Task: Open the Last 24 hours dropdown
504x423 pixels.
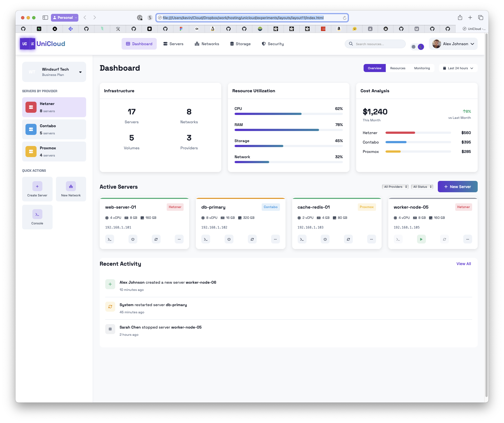Action: (x=458, y=68)
